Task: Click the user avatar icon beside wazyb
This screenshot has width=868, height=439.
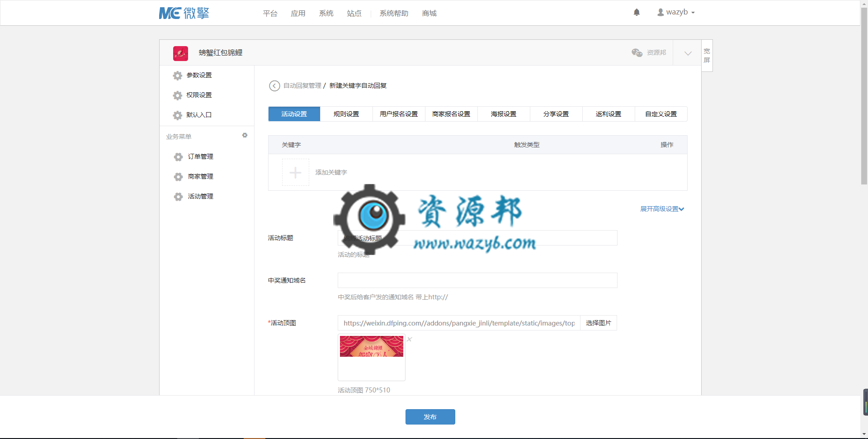Action: (660, 12)
